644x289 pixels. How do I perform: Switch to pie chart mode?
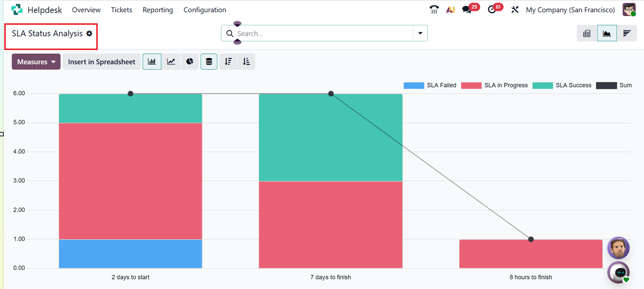coord(190,62)
